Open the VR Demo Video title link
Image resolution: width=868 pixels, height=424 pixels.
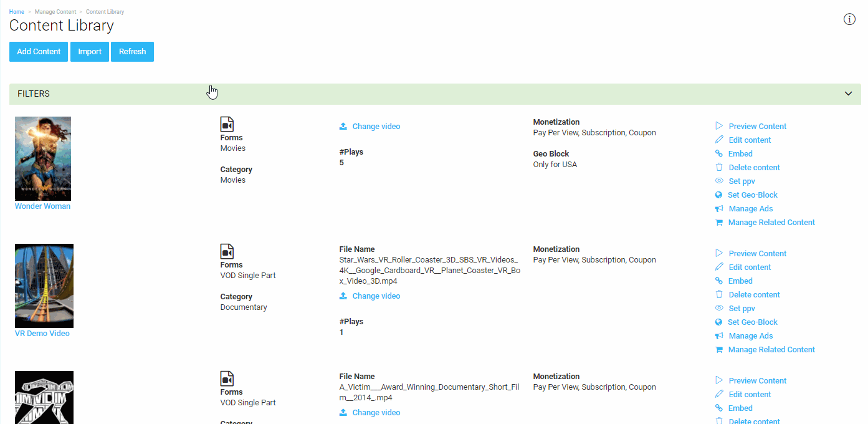[42, 334]
